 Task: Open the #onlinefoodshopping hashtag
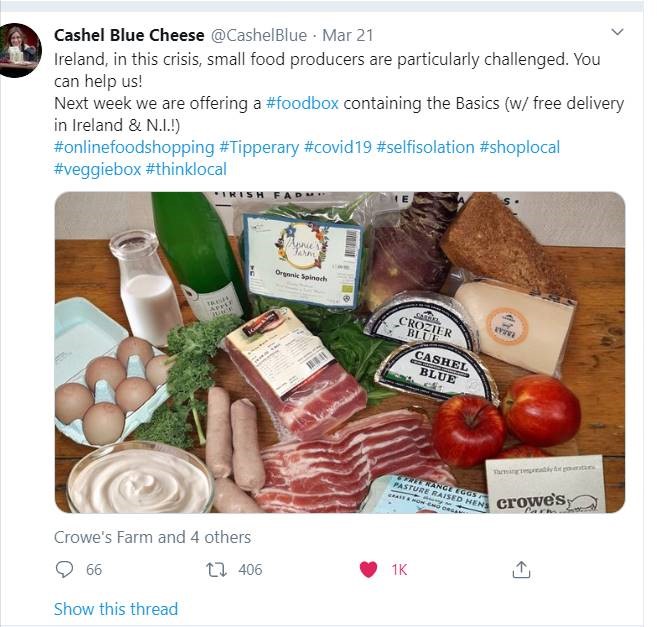pos(134,148)
